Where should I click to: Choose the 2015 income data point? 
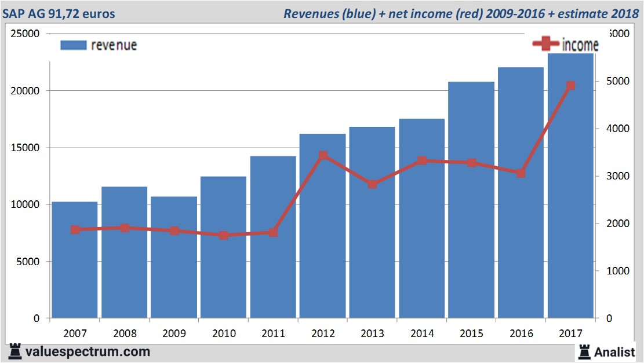coord(472,163)
